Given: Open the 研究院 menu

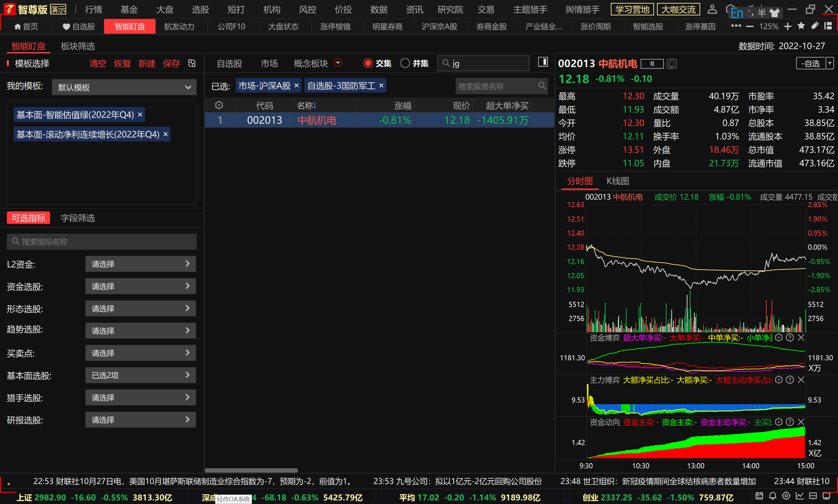Looking at the screenshot, I should click(450, 9).
